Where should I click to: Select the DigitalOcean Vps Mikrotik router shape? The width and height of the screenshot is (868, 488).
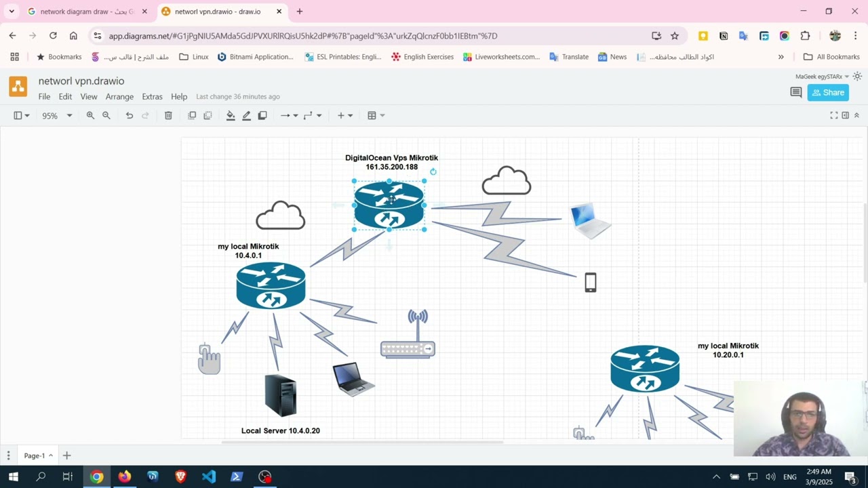pos(389,205)
